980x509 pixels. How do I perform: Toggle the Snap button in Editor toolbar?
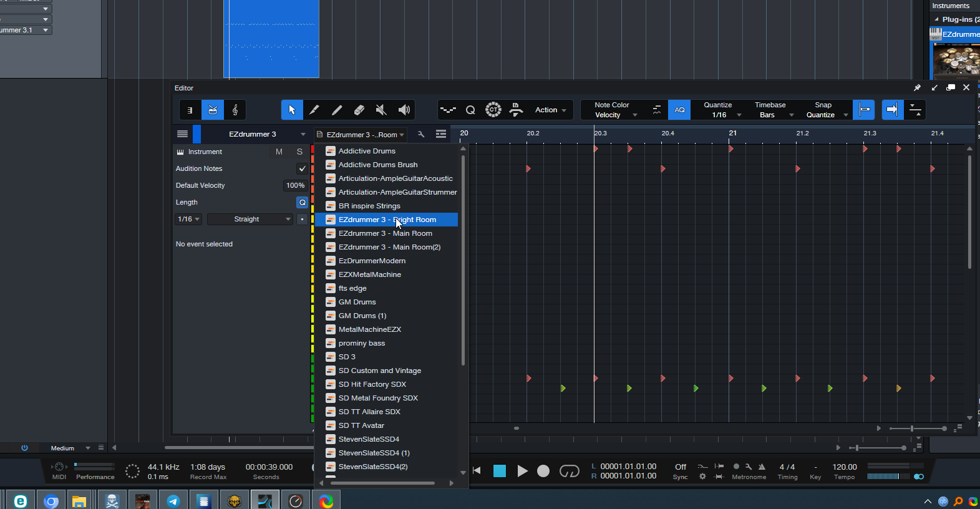point(864,110)
